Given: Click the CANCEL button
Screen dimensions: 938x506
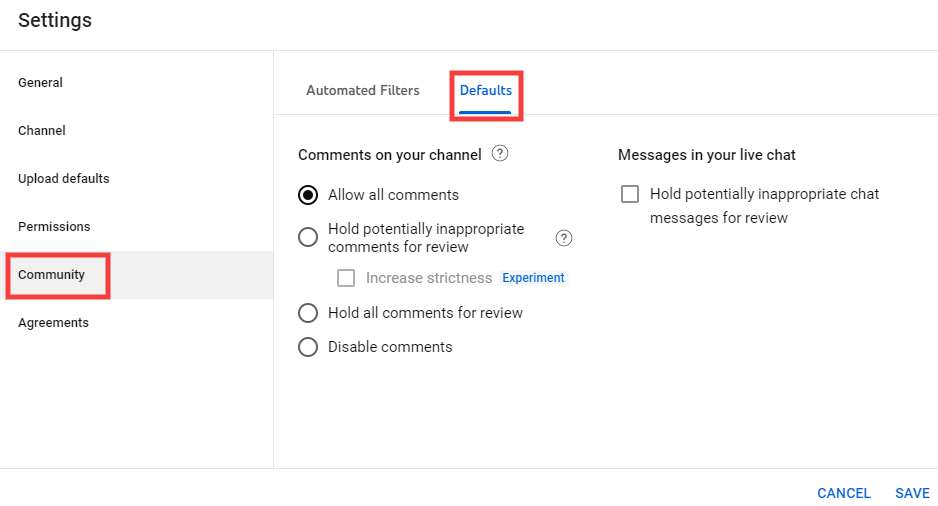Looking at the screenshot, I should 843,493.
